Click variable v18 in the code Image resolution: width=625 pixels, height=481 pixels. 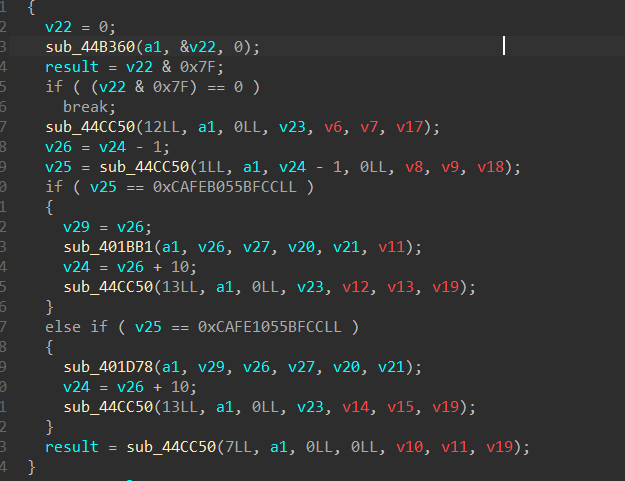coord(491,167)
